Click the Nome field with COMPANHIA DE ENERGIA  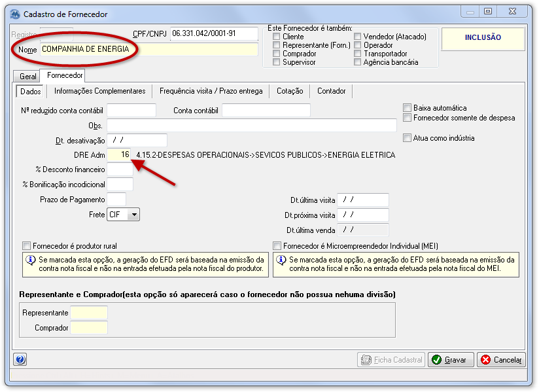tap(149, 49)
